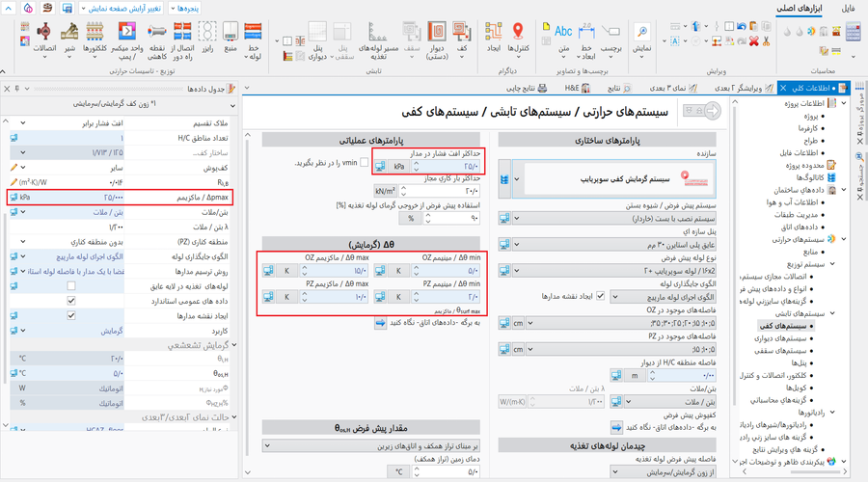Select the رایزر (Riser) tool in ribbon
This screenshot has width=868, height=482.
point(206,38)
